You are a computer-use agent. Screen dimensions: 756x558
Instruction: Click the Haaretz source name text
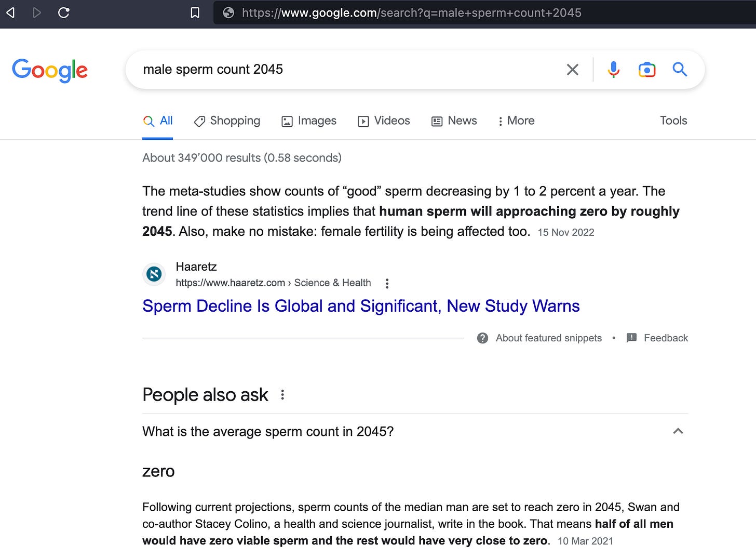[196, 267]
